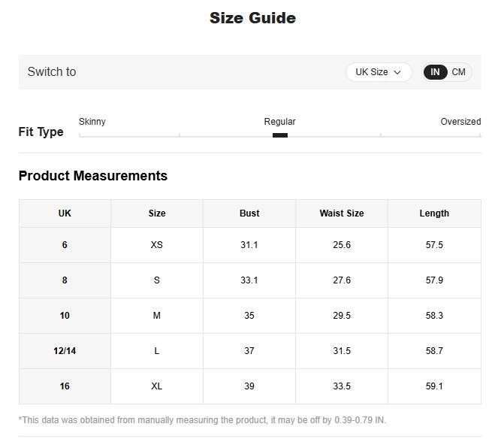The width and height of the screenshot is (498, 448).
Task: Switch measurement units to CM
Action: pos(458,72)
